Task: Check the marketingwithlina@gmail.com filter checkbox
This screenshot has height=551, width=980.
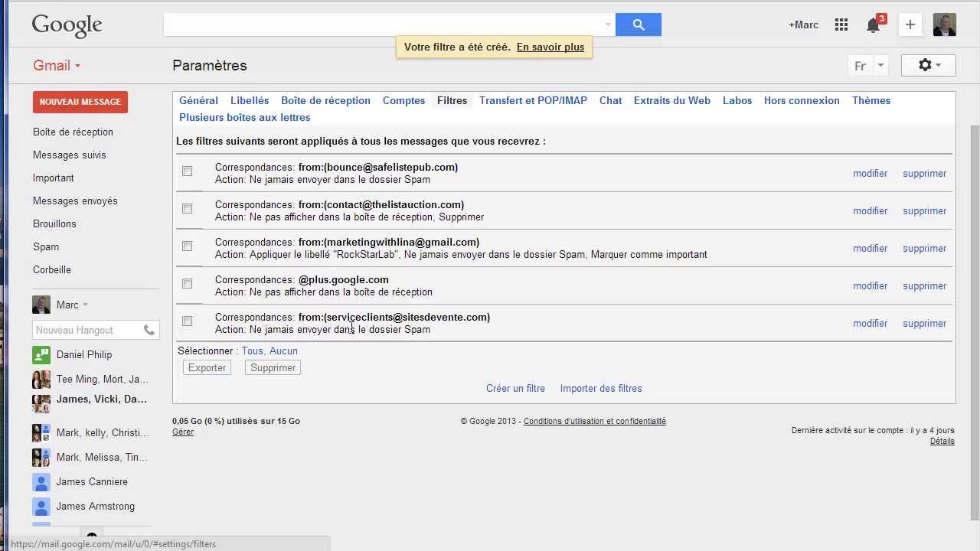Action: pyautogui.click(x=187, y=246)
